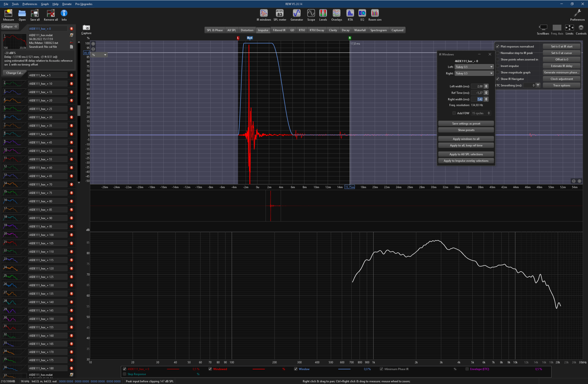
Task: Open the Preferences wrench icon
Action: click(577, 15)
